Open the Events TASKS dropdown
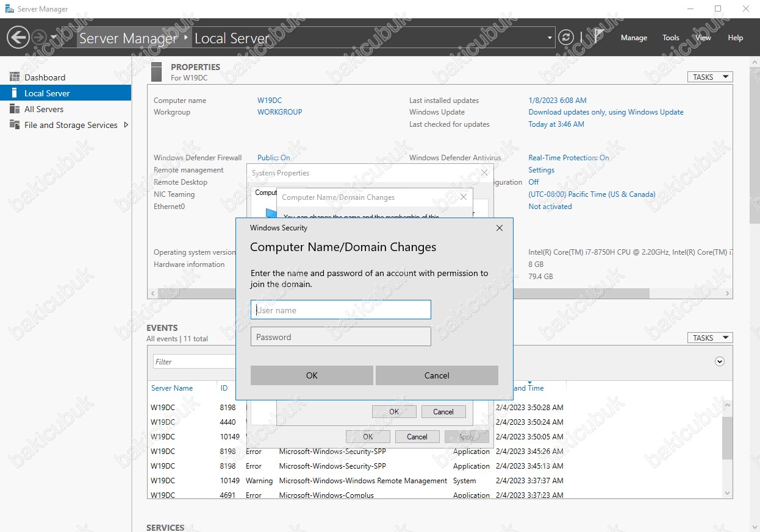The width and height of the screenshot is (760, 532). pyautogui.click(x=709, y=338)
